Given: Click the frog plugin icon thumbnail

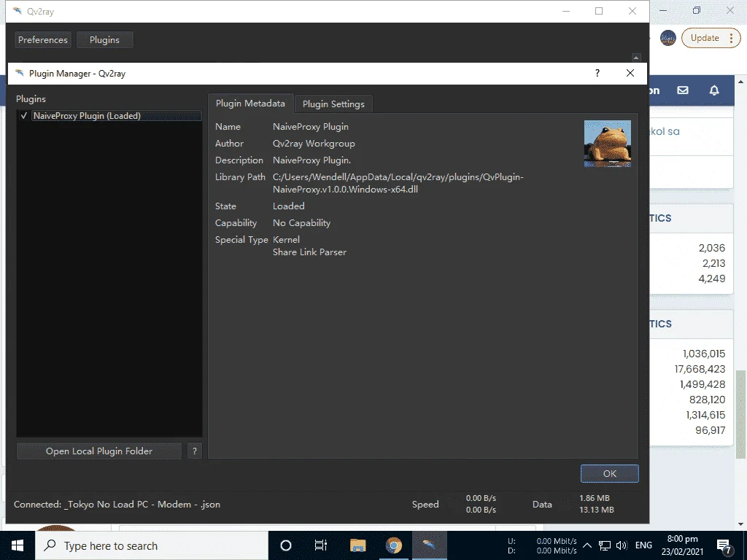Looking at the screenshot, I should (608, 144).
